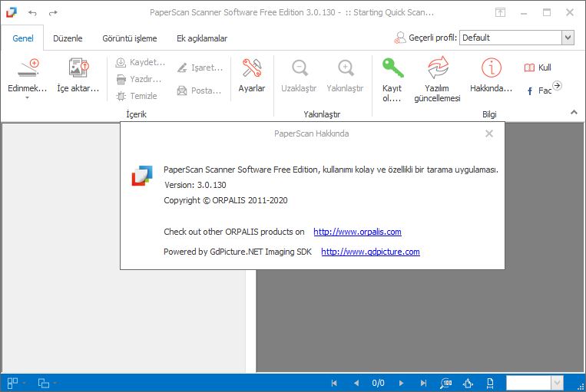Open the Kull user manual book icon
The image size is (586, 392).
click(x=529, y=68)
